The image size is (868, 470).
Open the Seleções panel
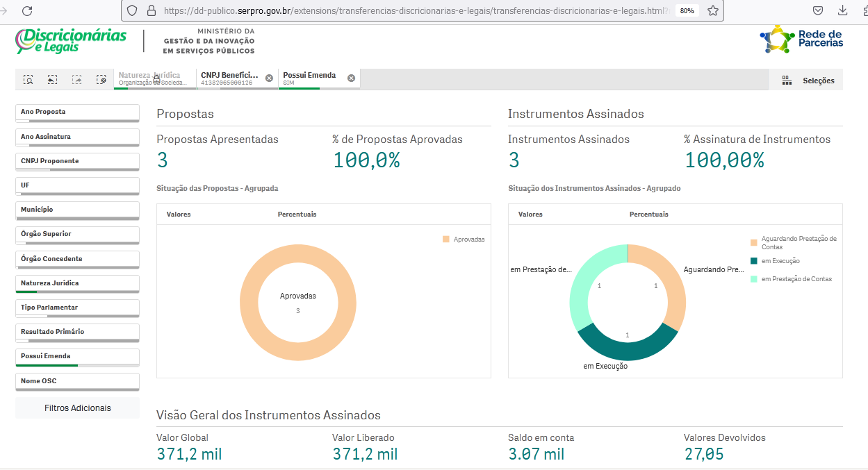pos(808,81)
